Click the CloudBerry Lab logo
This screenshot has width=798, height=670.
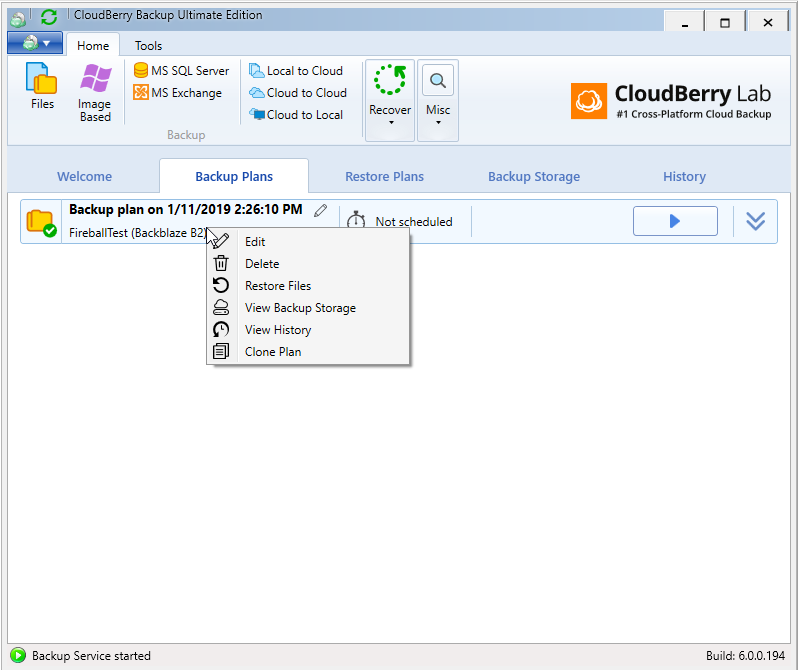tap(671, 101)
